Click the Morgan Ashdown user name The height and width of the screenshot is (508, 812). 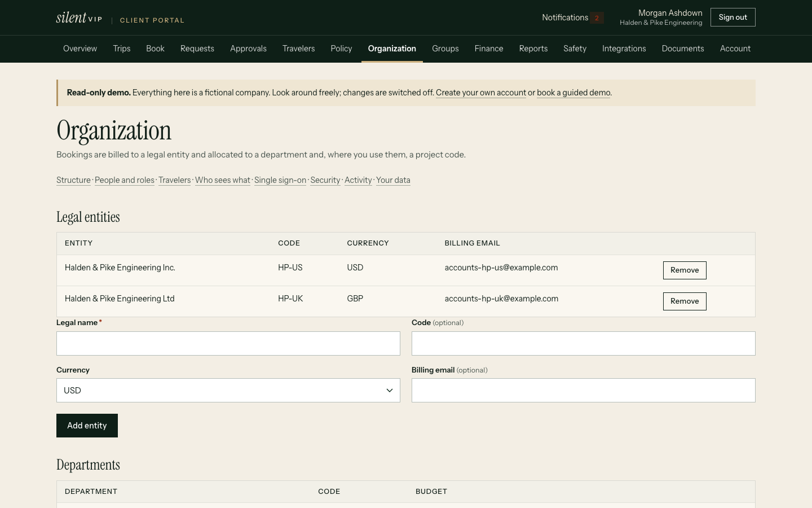[x=670, y=13]
